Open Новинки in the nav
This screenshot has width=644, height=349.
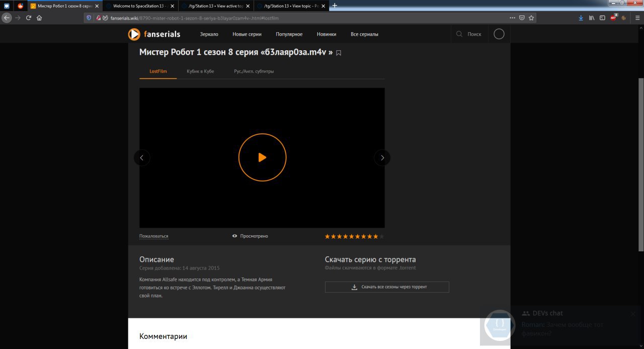(x=327, y=34)
